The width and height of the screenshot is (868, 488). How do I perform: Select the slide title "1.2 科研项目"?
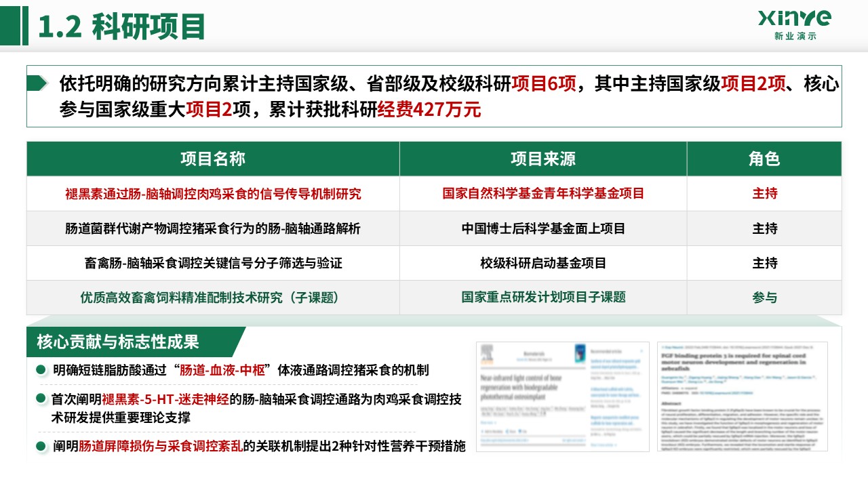[x=121, y=26]
